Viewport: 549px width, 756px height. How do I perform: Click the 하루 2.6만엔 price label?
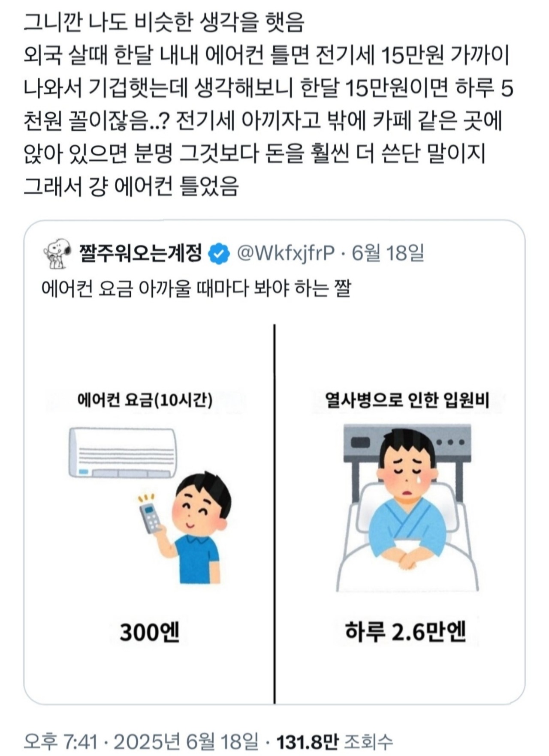point(405,632)
